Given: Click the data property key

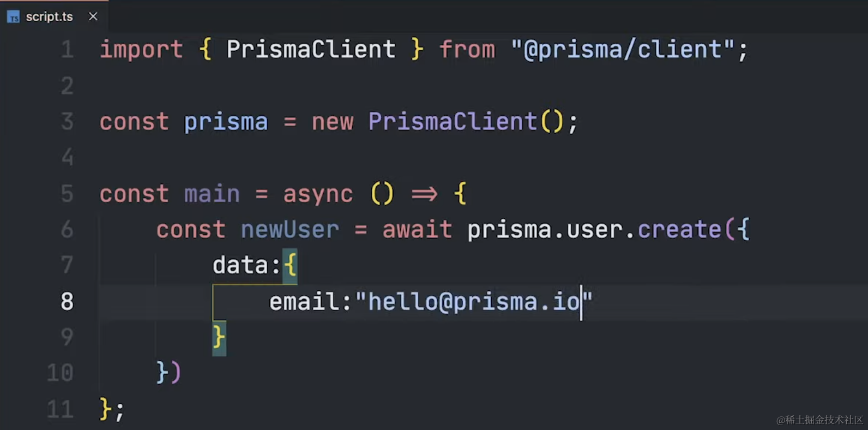Looking at the screenshot, I should (x=240, y=266).
